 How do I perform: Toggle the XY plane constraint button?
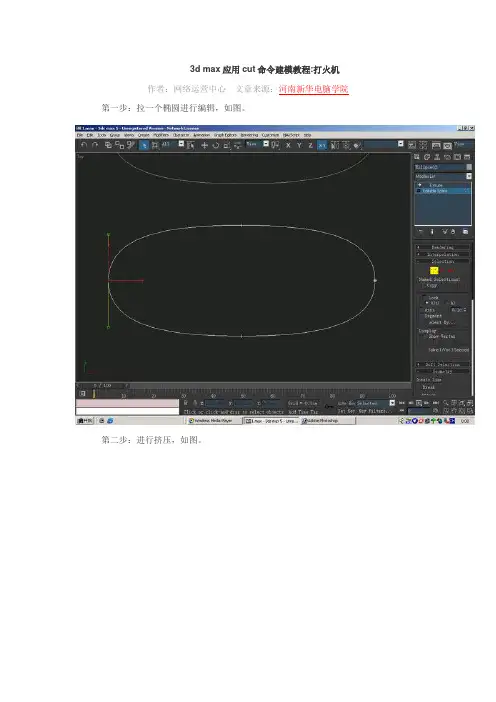(322, 145)
